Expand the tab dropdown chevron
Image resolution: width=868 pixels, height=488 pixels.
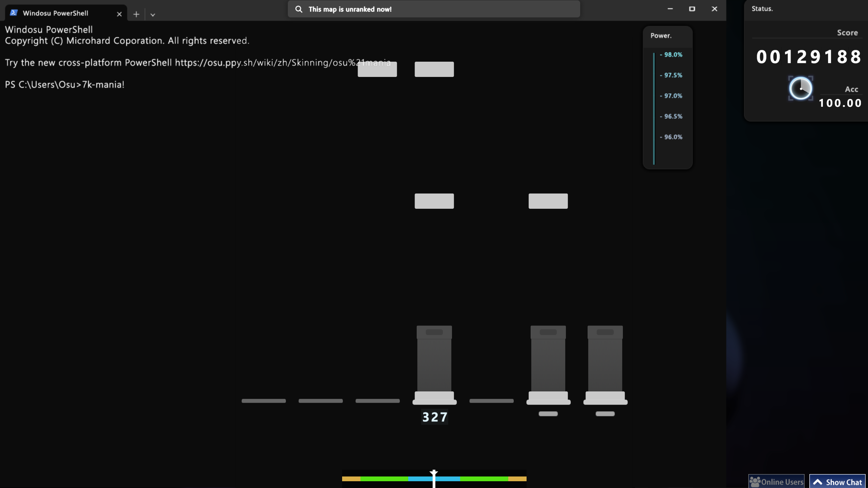pos(153,15)
